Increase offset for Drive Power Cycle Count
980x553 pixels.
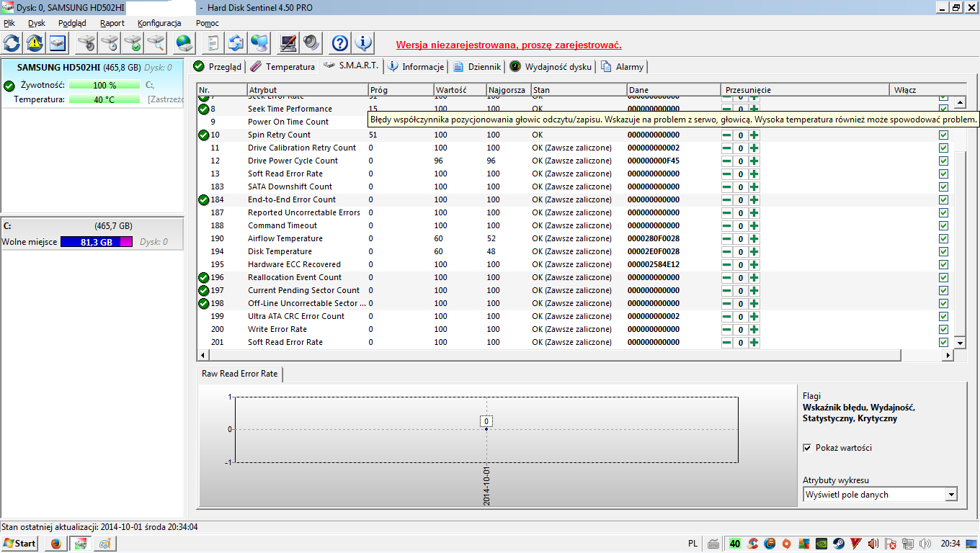(x=754, y=161)
